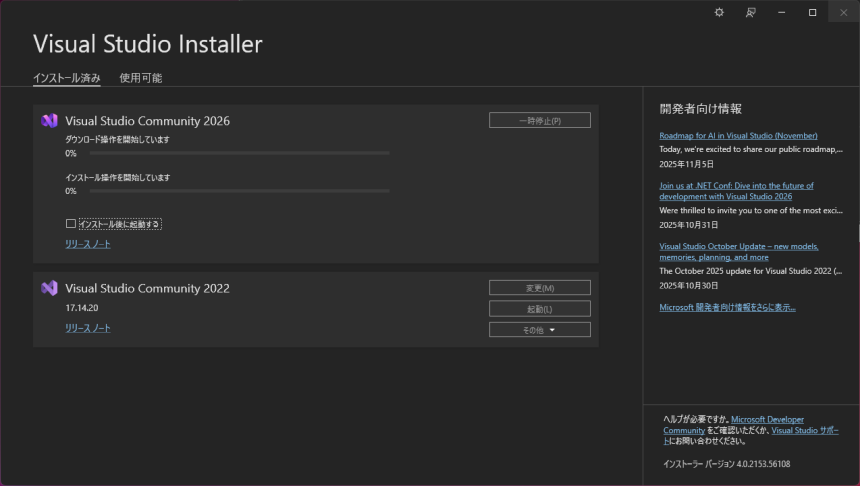The height and width of the screenshot is (486, 860).
Task: Select the インストール済み tab
Action: (x=66, y=78)
